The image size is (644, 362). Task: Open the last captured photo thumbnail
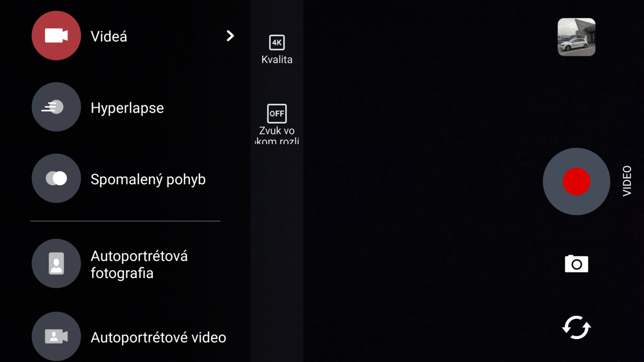[577, 37]
